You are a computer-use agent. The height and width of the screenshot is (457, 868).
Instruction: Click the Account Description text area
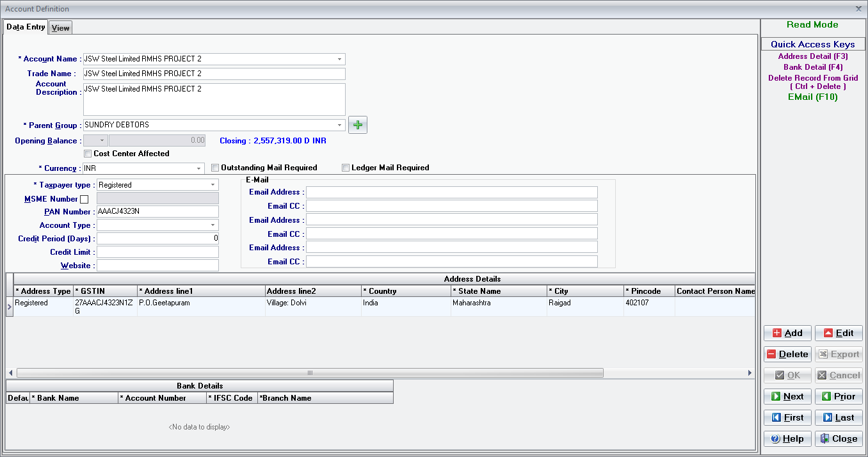214,99
